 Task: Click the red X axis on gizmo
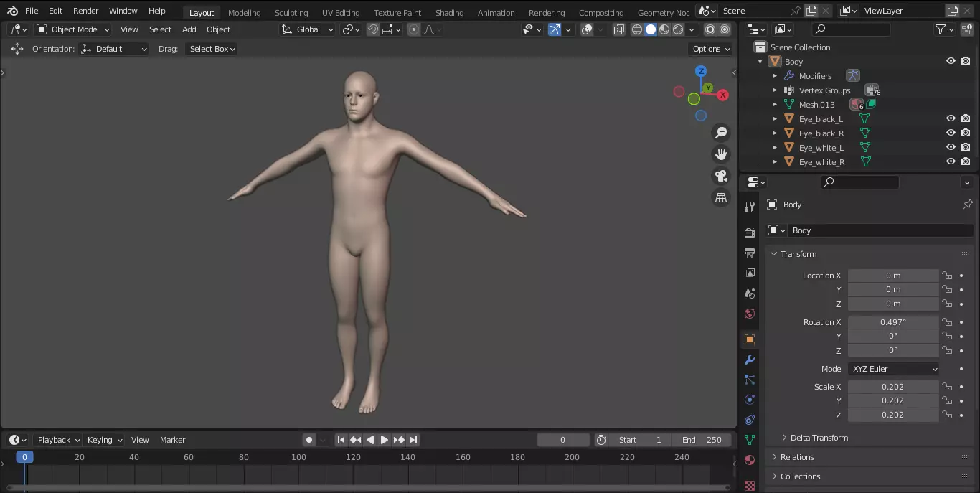tap(723, 95)
